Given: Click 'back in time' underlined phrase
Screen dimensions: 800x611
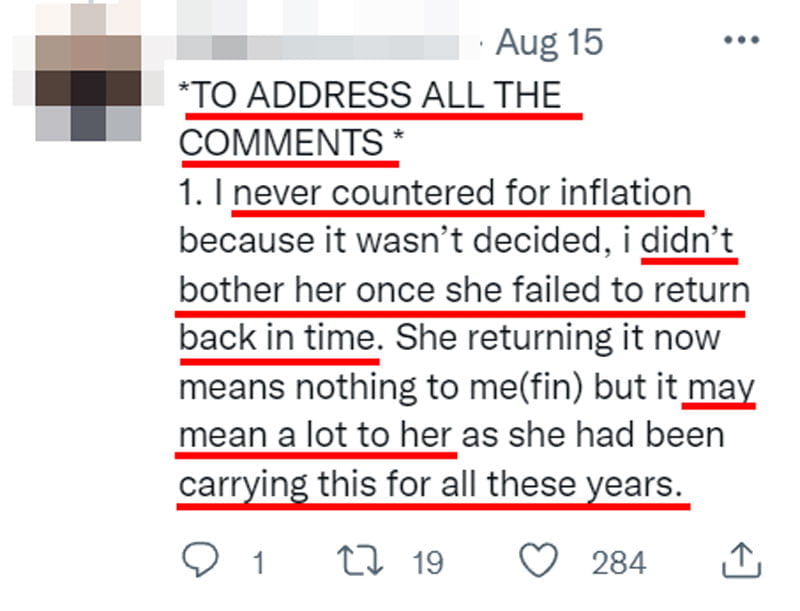Looking at the screenshot, I should coord(279,337).
